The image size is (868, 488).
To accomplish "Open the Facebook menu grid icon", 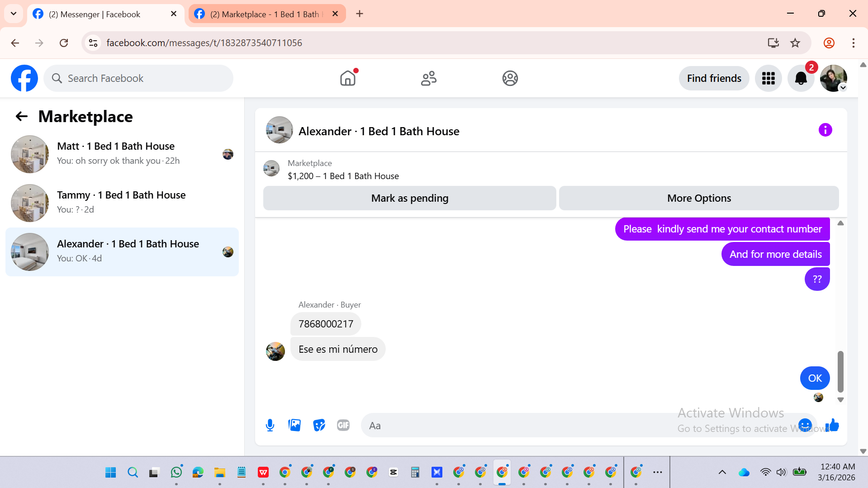I will coord(768,78).
